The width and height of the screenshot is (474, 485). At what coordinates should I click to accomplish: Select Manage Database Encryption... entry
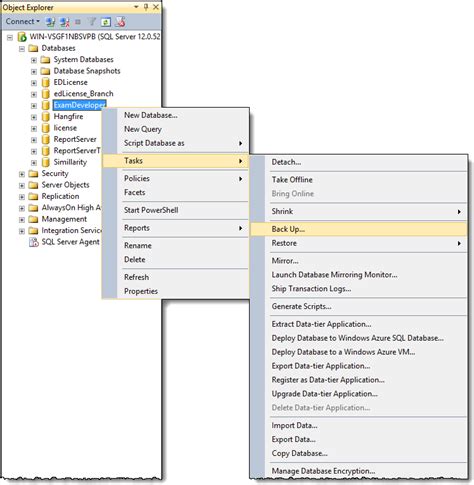coord(359,471)
